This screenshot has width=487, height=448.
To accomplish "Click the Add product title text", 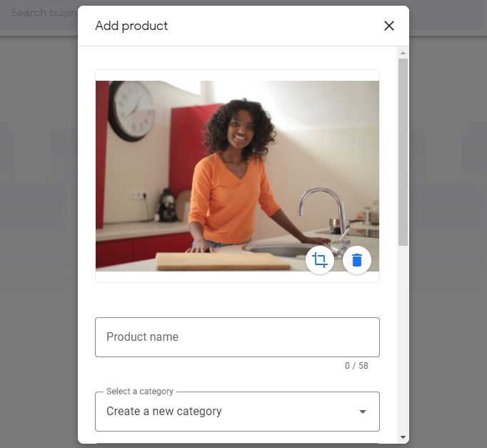I will pos(131,26).
